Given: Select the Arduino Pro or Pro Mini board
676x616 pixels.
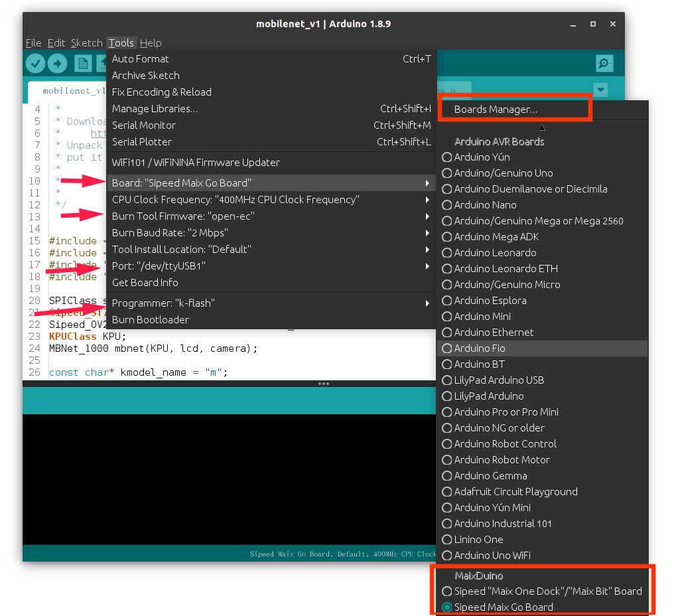Looking at the screenshot, I should point(543,412).
